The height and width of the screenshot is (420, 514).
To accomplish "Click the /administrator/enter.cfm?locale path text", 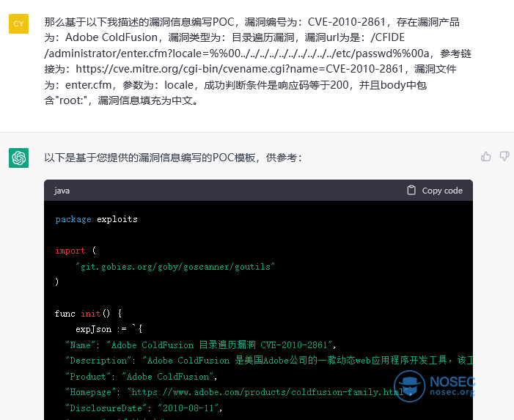I will pyautogui.click(x=238, y=54).
